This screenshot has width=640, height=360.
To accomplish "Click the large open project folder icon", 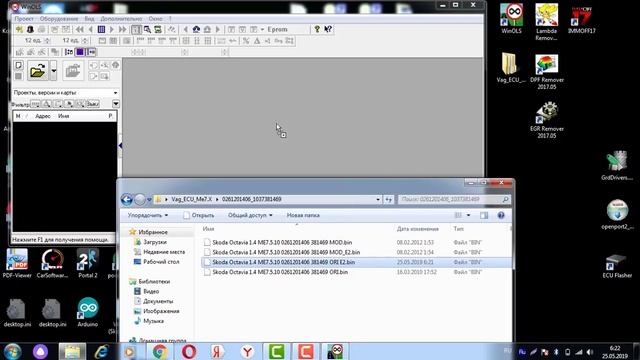I will pyautogui.click(x=38, y=71).
